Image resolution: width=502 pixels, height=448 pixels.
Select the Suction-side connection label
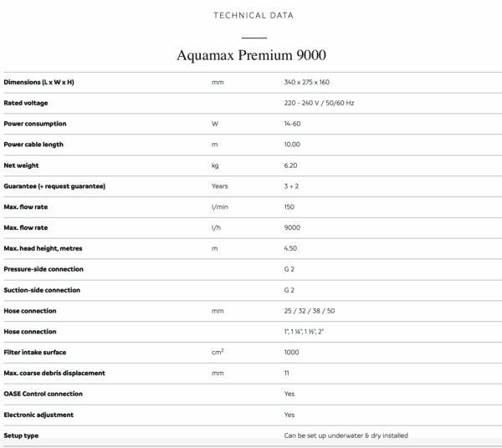coord(42,290)
